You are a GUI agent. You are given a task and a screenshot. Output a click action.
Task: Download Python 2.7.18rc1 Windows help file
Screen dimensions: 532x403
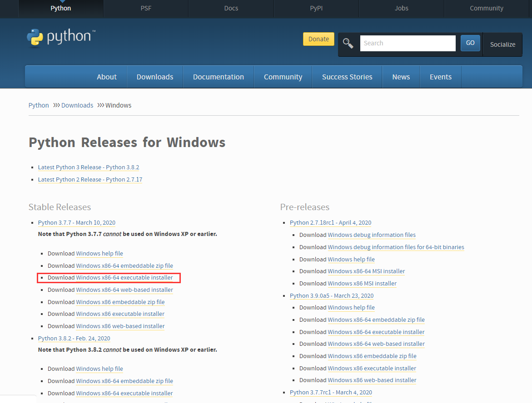pyautogui.click(x=351, y=259)
